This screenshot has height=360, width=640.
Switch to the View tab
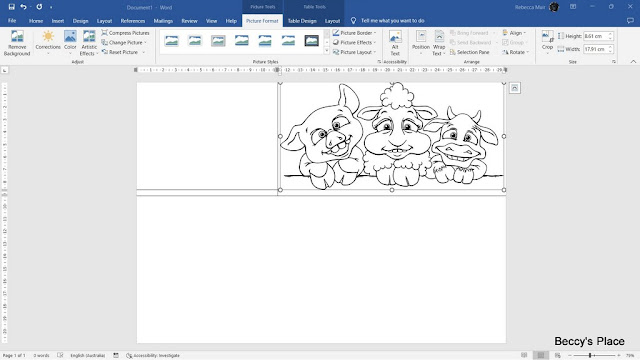click(211, 21)
